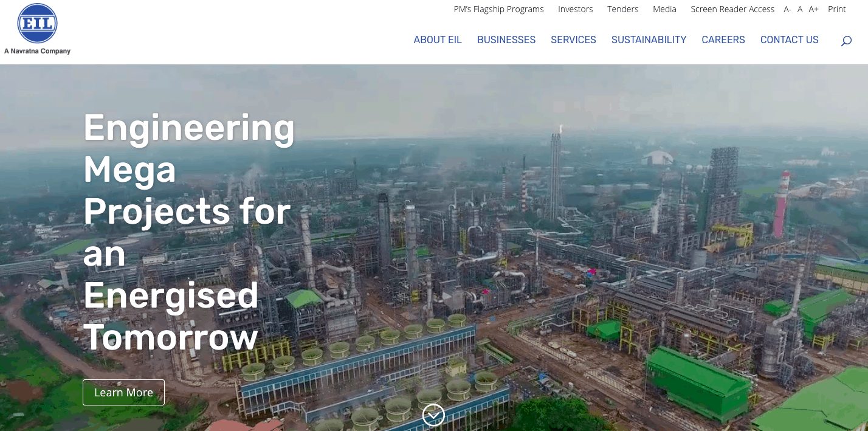
Task: Expand the SUSTAINABILITY menu
Action: pyautogui.click(x=649, y=40)
